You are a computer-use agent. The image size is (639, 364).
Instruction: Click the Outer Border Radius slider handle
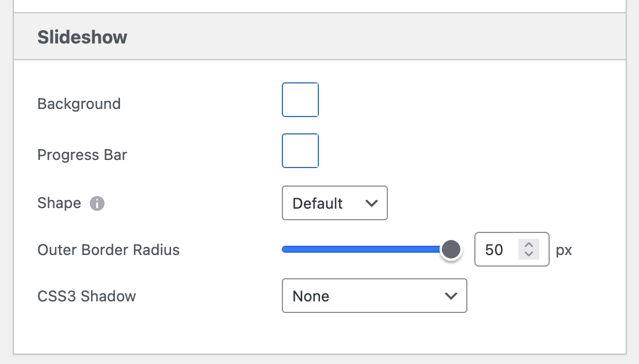pyautogui.click(x=452, y=249)
